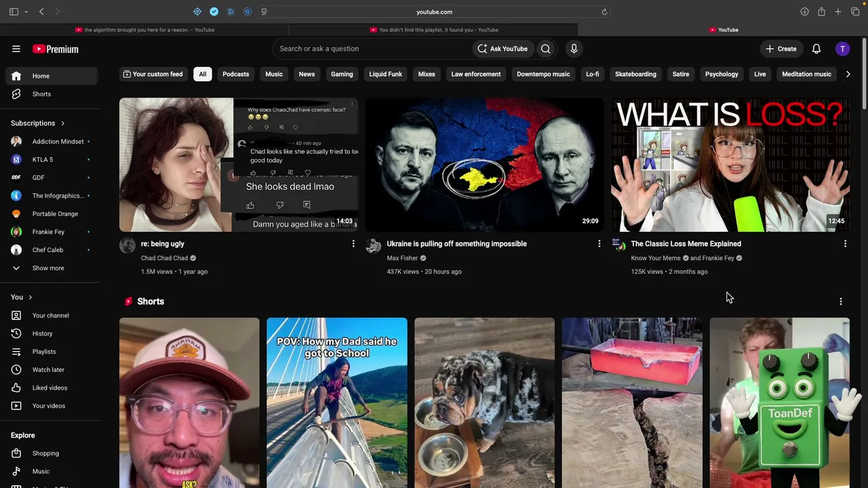
Task: Open the YouTube guide hamburger menu
Action: click(x=16, y=49)
